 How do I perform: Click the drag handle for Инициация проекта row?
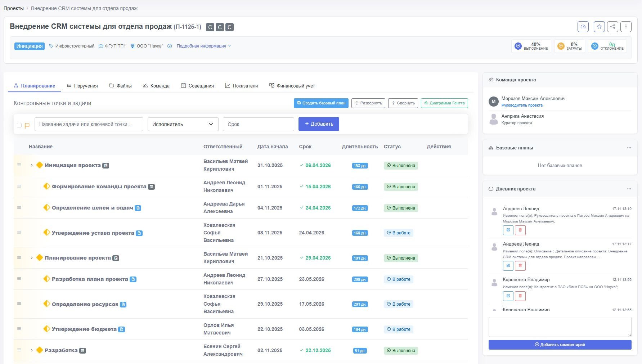pyautogui.click(x=19, y=165)
